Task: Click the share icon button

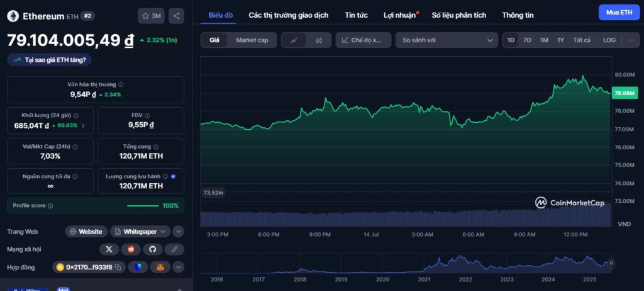Action: [176, 16]
